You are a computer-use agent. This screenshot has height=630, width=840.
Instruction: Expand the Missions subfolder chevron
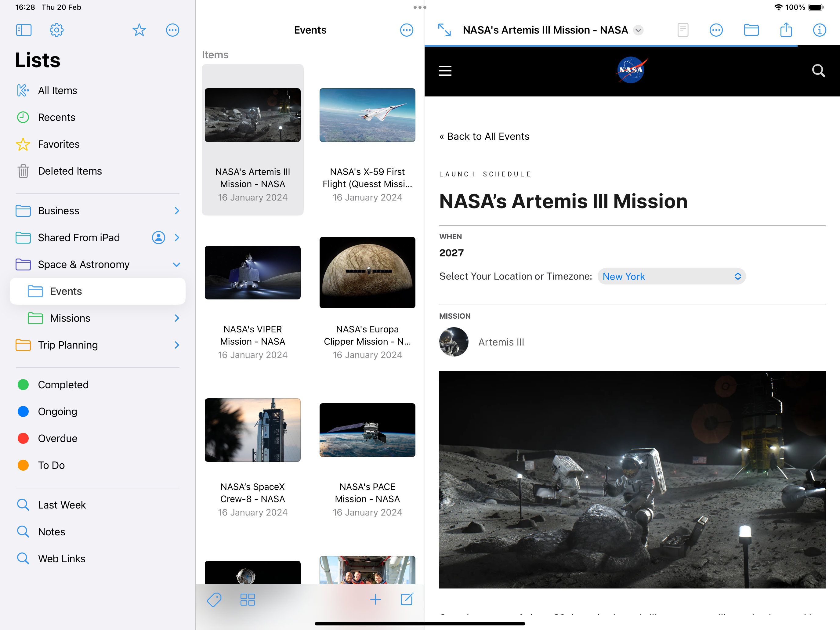tap(177, 318)
